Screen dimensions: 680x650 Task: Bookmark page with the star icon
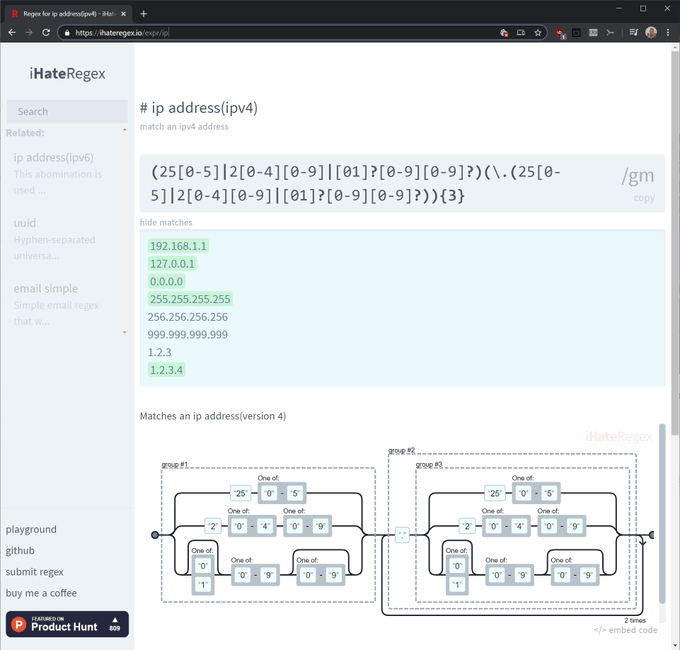pos(538,33)
